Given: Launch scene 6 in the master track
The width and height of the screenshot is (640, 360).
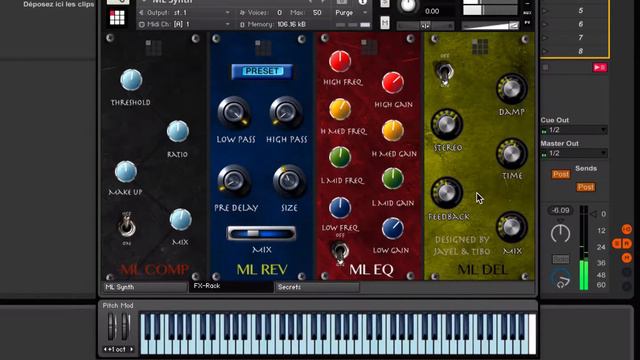Looking at the screenshot, I should click(x=546, y=24).
